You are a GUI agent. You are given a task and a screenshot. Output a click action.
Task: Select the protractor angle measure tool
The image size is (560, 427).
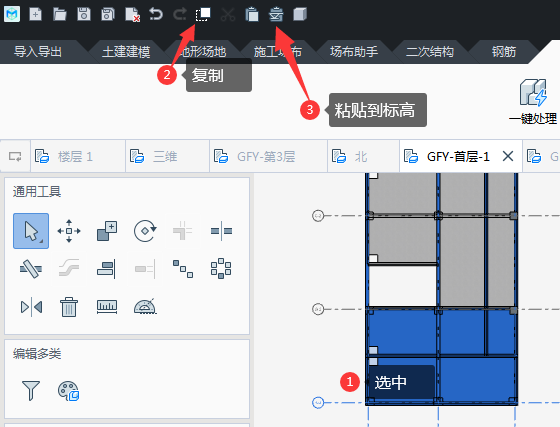coord(145,307)
